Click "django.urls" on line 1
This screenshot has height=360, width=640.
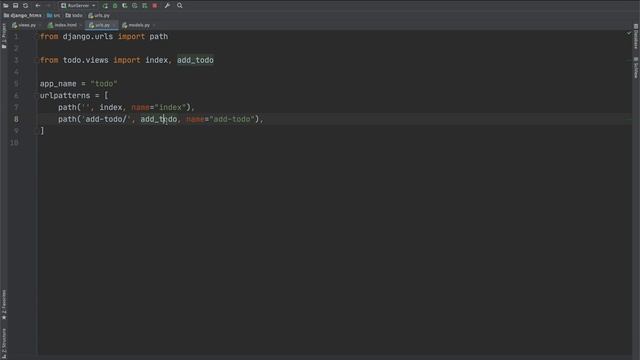[88, 37]
